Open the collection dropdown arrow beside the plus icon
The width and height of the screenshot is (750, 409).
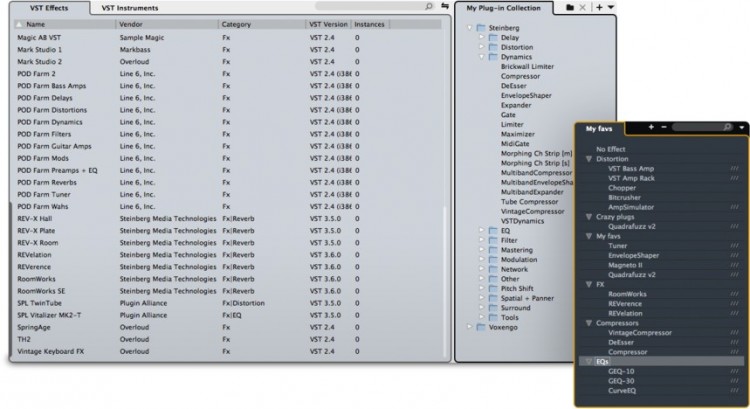[611, 8]
